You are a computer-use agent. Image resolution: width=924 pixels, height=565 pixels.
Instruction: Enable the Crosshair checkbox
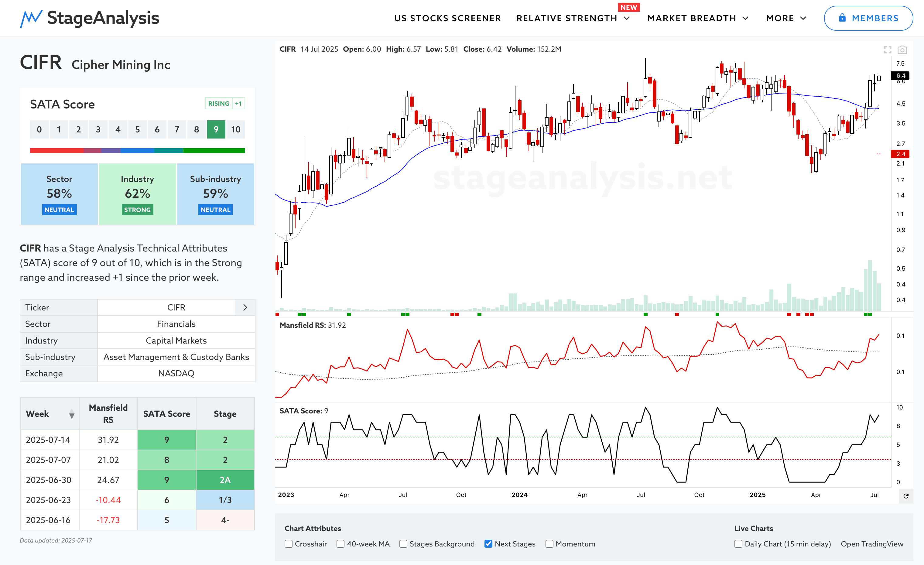coord(288,544)
